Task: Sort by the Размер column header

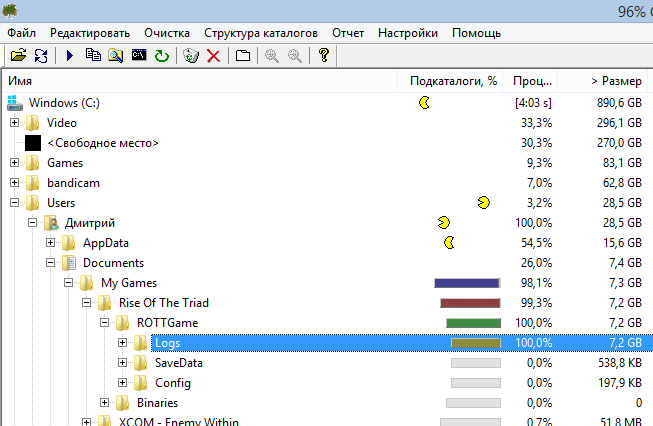Action: [603, 81]
